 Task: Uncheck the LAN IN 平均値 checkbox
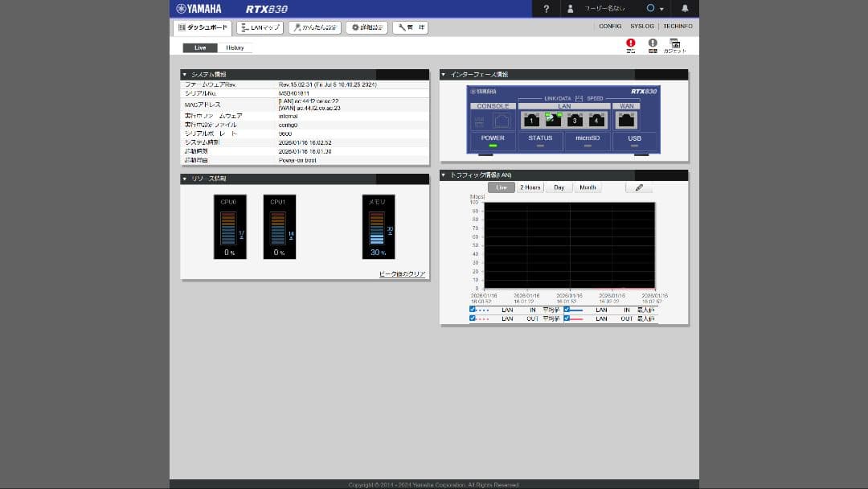tap(474, 310)
